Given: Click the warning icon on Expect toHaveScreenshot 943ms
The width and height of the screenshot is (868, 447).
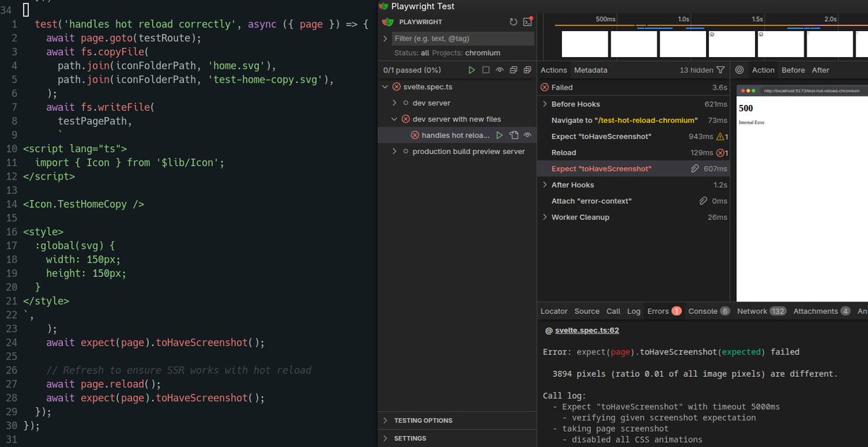Looking at the screenshot, I should tap(722, 136).
